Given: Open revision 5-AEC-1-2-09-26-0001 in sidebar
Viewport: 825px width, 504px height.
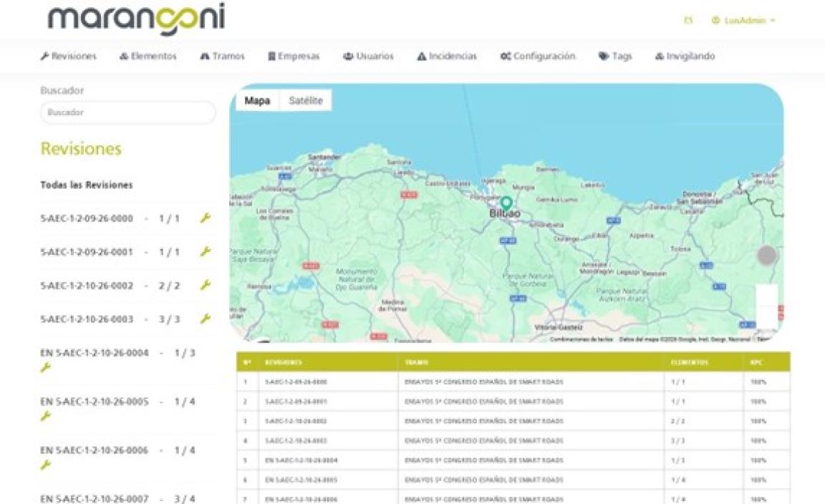Looking at the screenshot, I should [87, 252].
